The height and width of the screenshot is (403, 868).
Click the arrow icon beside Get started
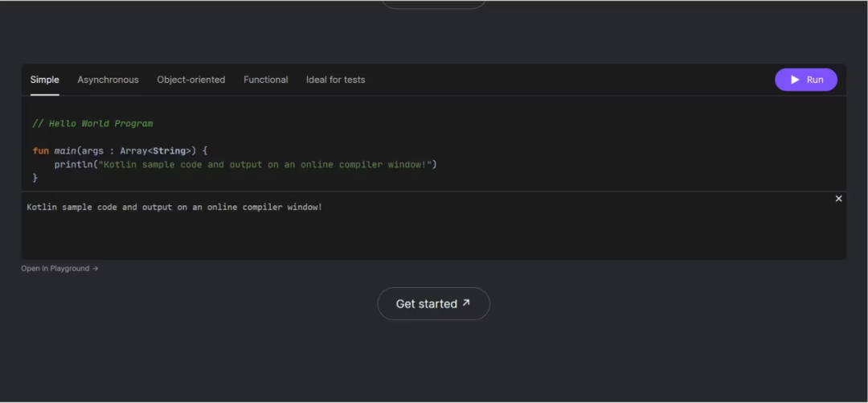(x=466, y=303)
